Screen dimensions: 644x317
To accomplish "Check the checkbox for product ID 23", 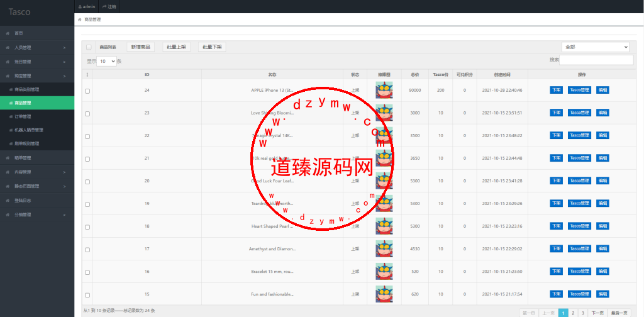I will [x=87, y=114].
